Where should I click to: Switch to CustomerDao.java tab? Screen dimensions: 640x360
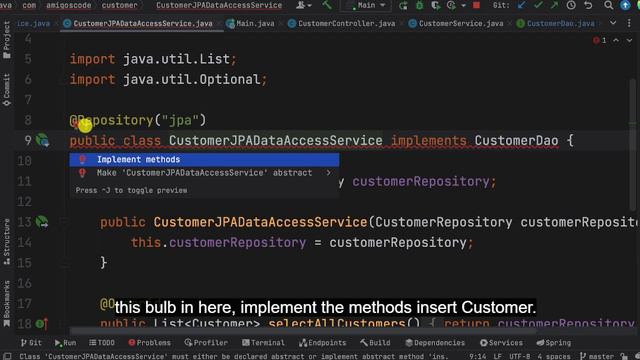click(556, 24)
